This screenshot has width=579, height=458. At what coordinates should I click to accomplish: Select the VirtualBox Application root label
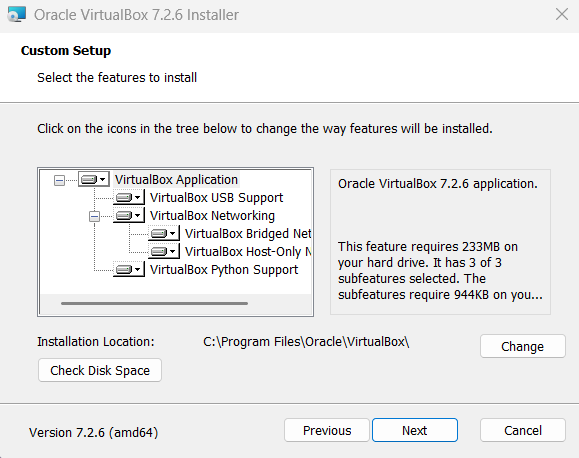tap(177, 180)
